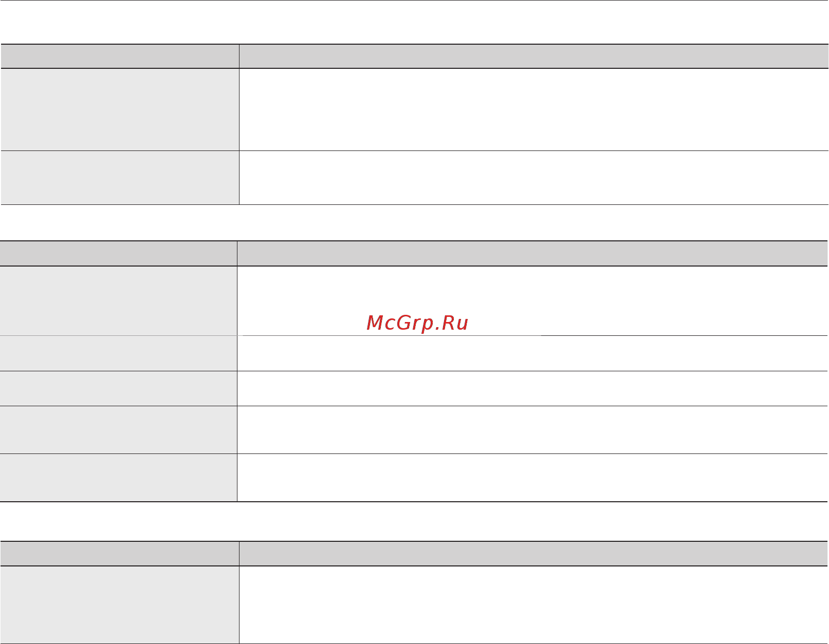Click the second table's second-row white right cell

(x=533, y=353)
